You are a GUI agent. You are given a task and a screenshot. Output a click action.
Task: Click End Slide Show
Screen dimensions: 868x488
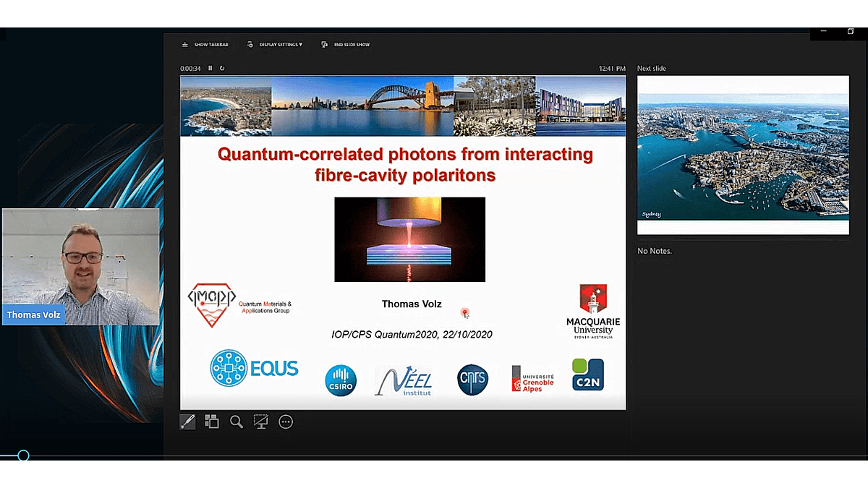pos(346,45)
